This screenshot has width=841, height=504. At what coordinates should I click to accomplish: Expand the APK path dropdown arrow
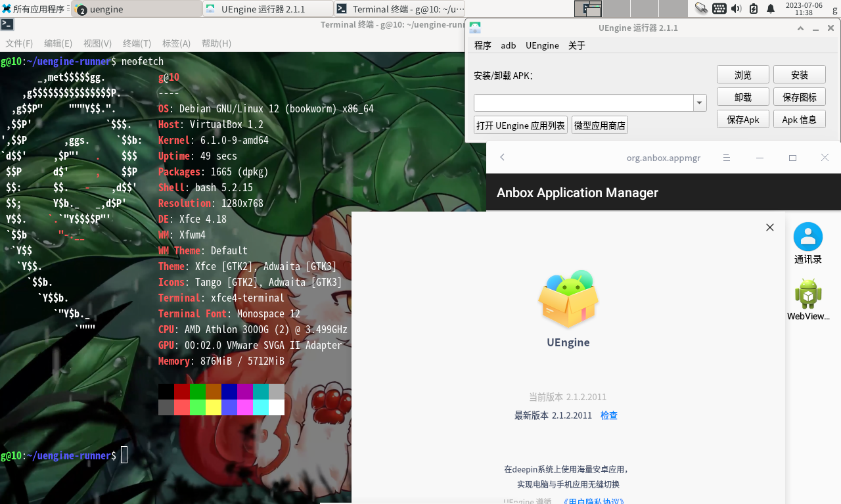tap(700, 103)
